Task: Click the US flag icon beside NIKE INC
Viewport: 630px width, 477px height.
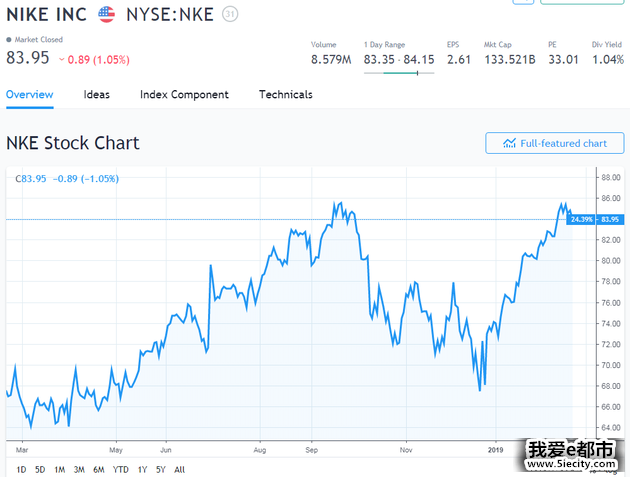Action: (106, 15)
